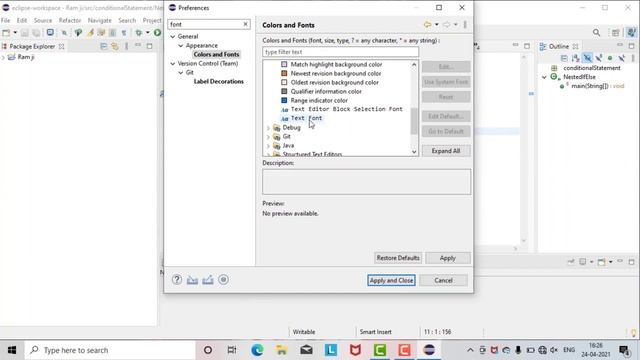Click the Colors and Fonts list scrollbar
The width and height of the screenshot is (640, 360).
point(414,121)
